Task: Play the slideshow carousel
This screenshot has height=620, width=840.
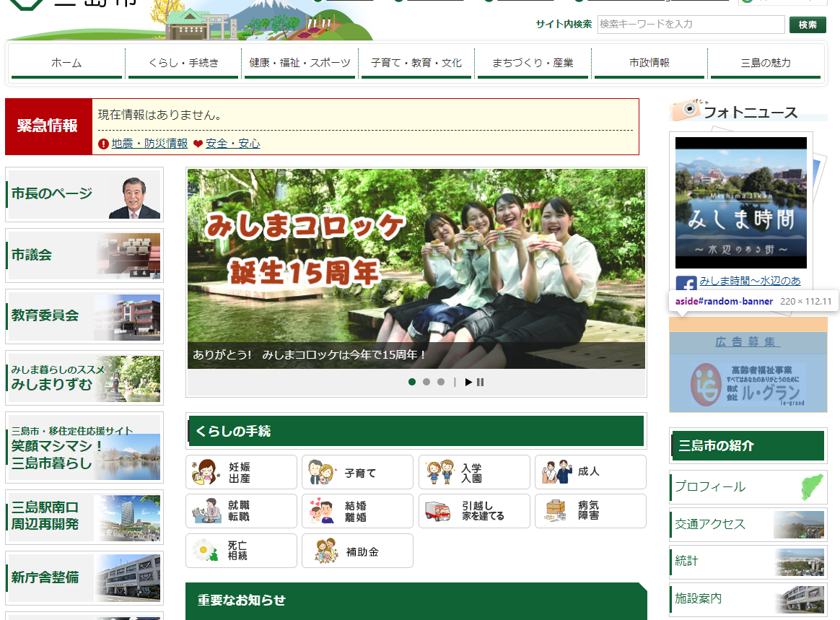Action: point(470,382)
